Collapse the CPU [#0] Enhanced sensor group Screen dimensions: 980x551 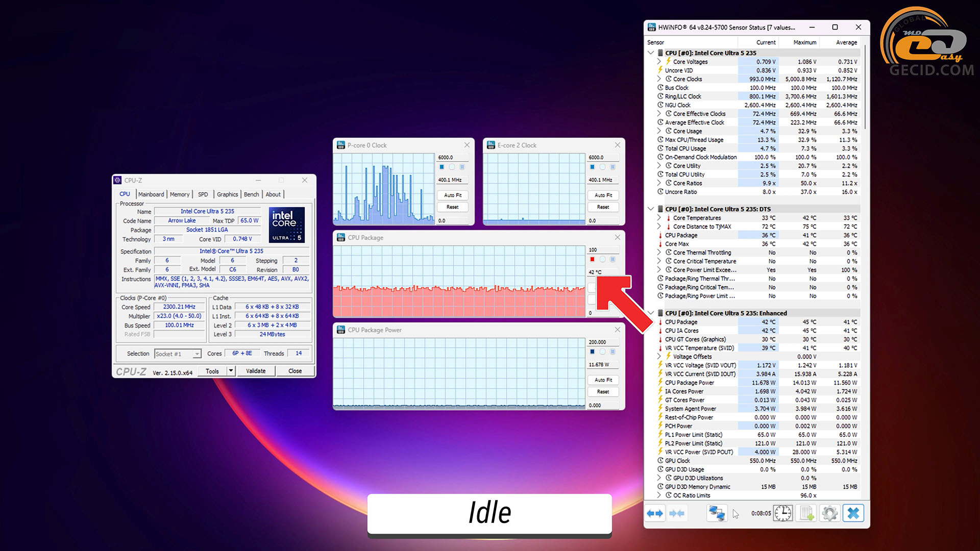651,313
